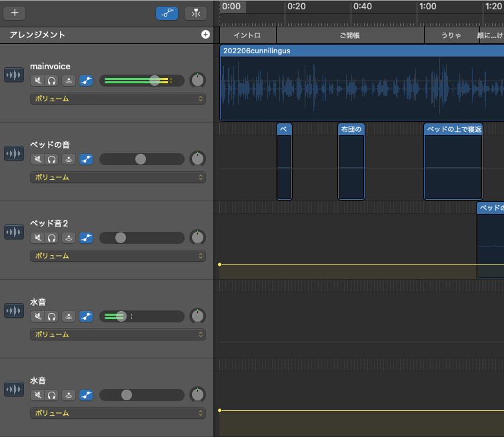
Task: Toggle the show automation button in header
Action: 167,13
